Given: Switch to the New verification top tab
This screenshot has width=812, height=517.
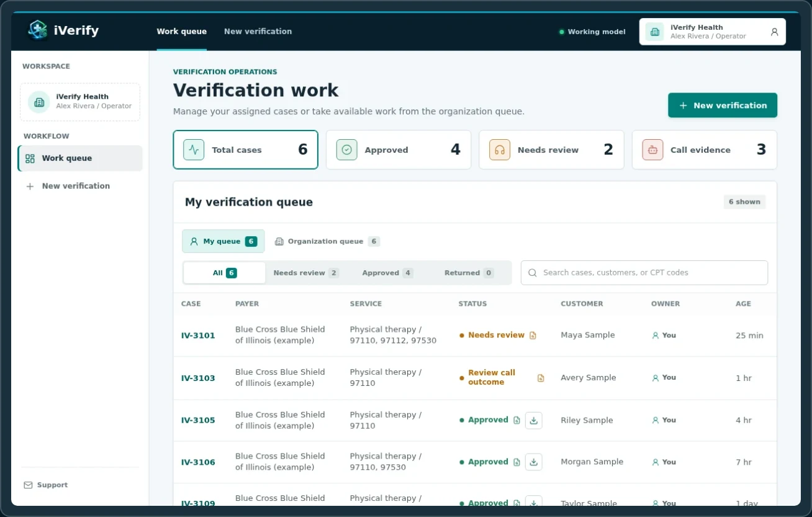Looking at the screenshot, I should pos(258,31).
